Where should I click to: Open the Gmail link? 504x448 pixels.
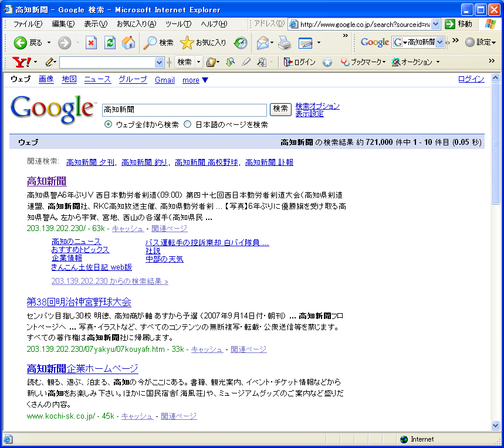(x=165, y=80)
